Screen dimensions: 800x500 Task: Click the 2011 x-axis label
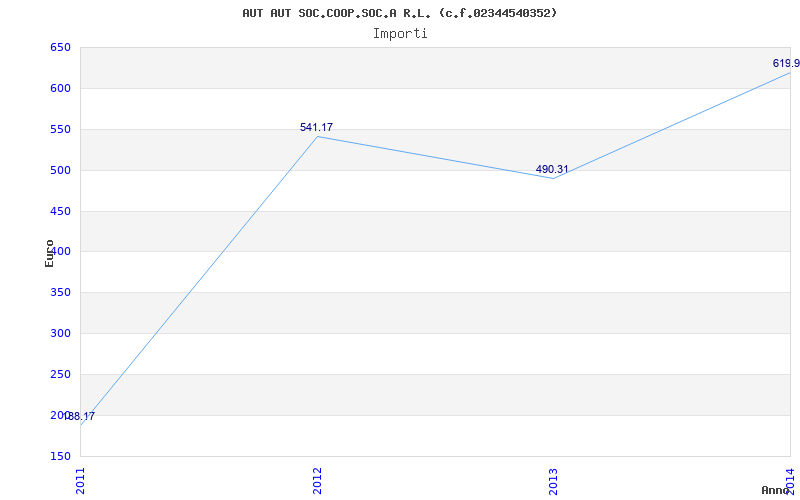pyautogui.click(x=80, y=481)
